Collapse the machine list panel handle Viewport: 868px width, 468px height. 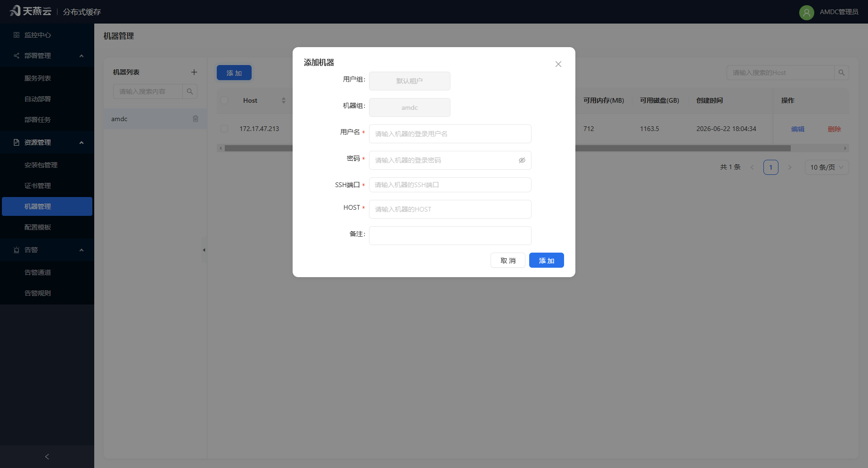tap(204, 250)
